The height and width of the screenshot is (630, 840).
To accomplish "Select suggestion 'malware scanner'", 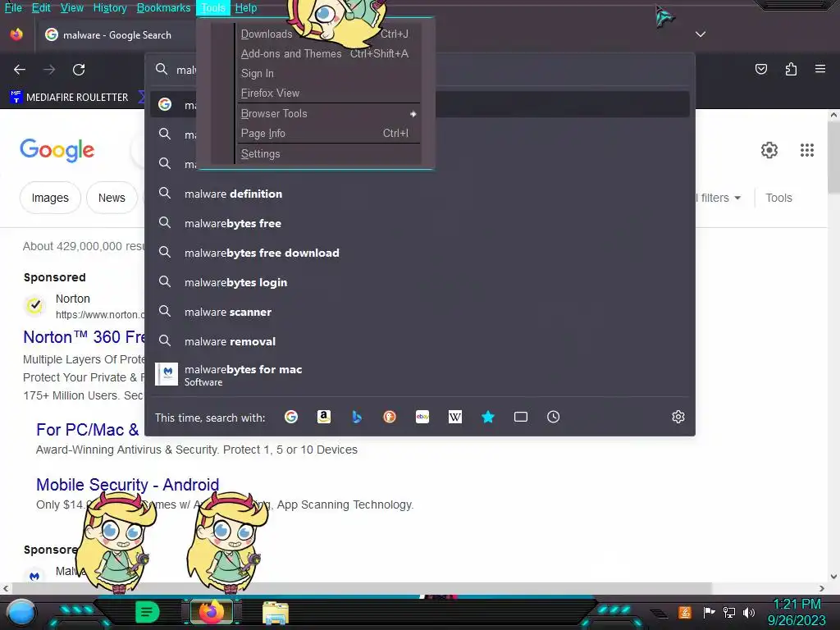I will pyautogui.click(x=419, y=312).
